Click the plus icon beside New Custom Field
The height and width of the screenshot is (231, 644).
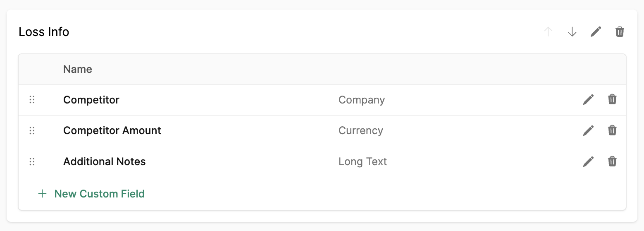point(42,194)
